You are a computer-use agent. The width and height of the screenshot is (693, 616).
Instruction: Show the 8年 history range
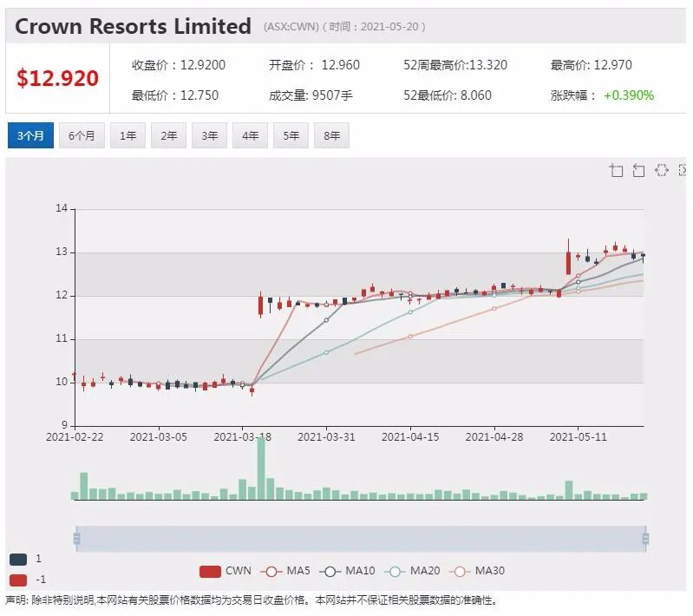click(331, 135)
